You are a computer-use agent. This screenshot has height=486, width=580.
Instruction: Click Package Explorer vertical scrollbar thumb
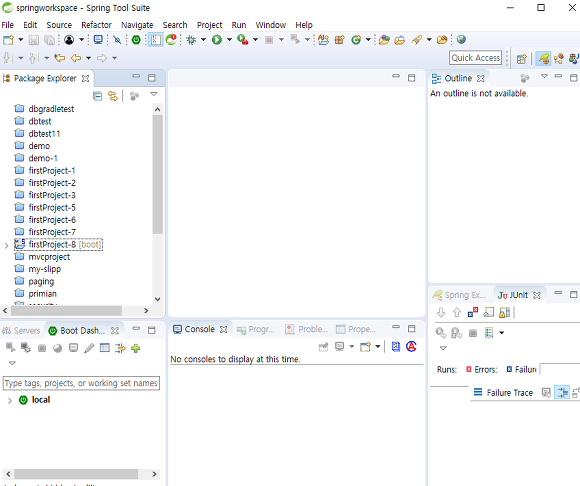click(158, 174)
